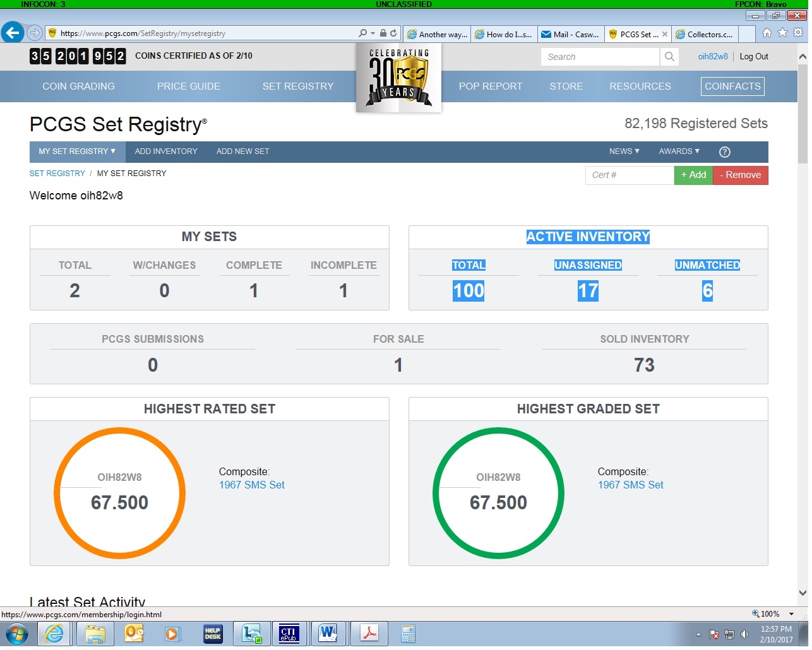This screenshot has height=650, width=812.
Task: Click ADD INVENTORY
Action: point(166,151)
